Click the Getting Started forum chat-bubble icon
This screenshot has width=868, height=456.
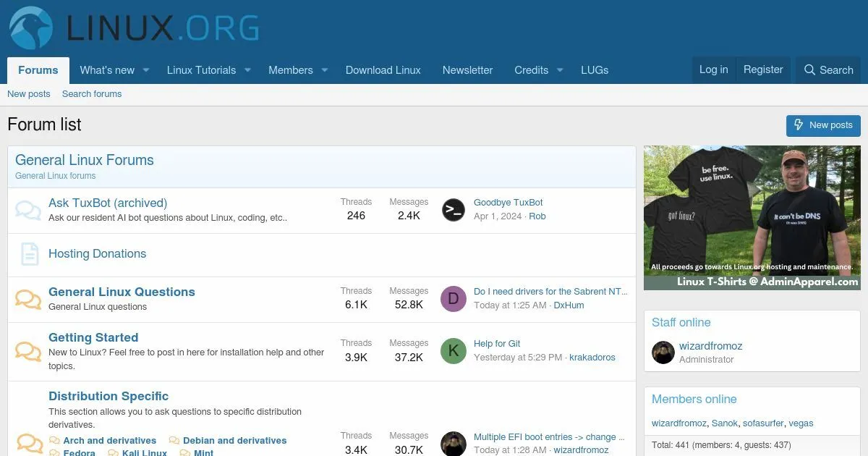[x=28, y=352]
